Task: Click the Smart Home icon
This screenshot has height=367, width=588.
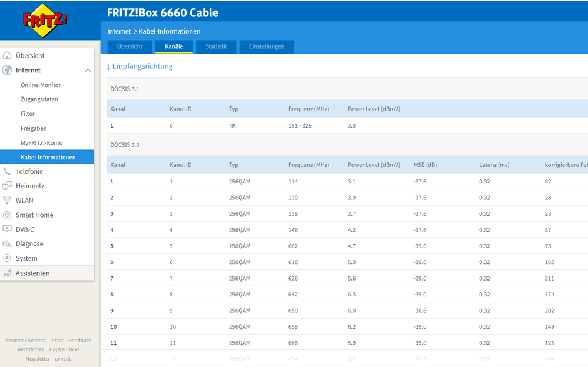Action: pos(7,215)
